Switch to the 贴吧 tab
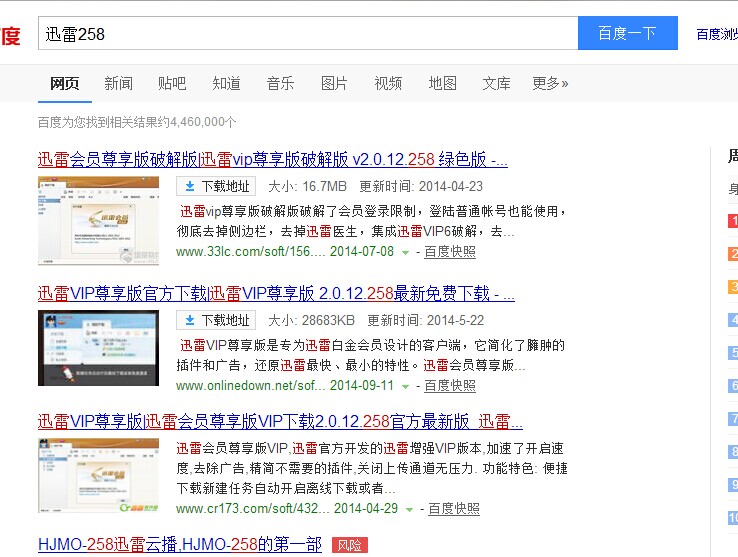 (x=172, y=84)
